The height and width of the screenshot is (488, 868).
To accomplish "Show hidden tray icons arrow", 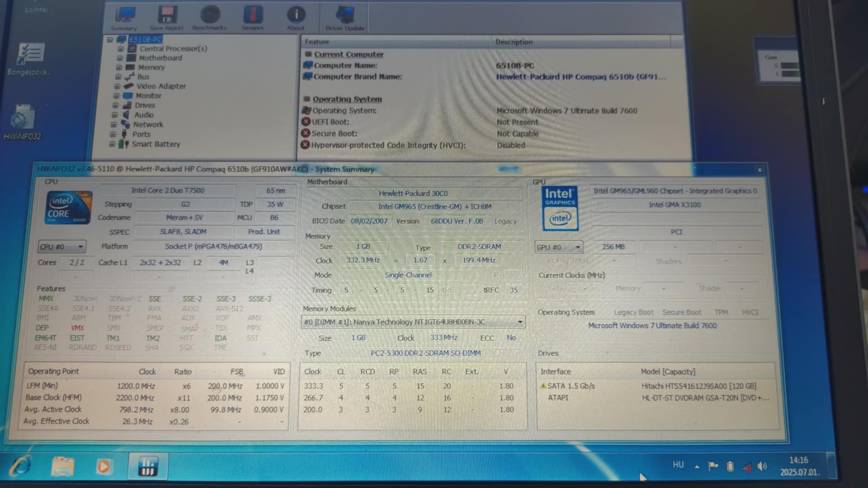I will pyautogui.click(x=697, y=466).
